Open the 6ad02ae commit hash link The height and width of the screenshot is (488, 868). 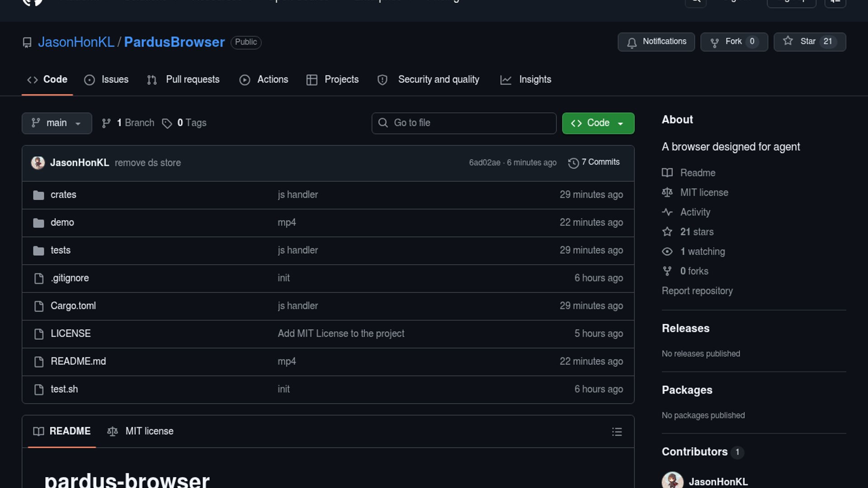coord(484,163)
